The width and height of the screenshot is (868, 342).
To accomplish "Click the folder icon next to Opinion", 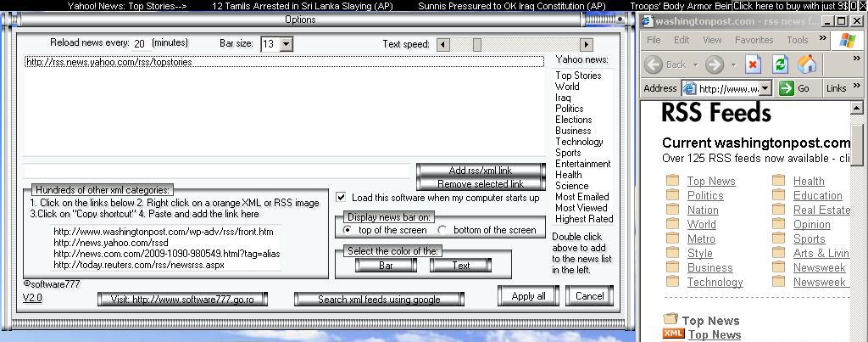I will coord(779,224).
